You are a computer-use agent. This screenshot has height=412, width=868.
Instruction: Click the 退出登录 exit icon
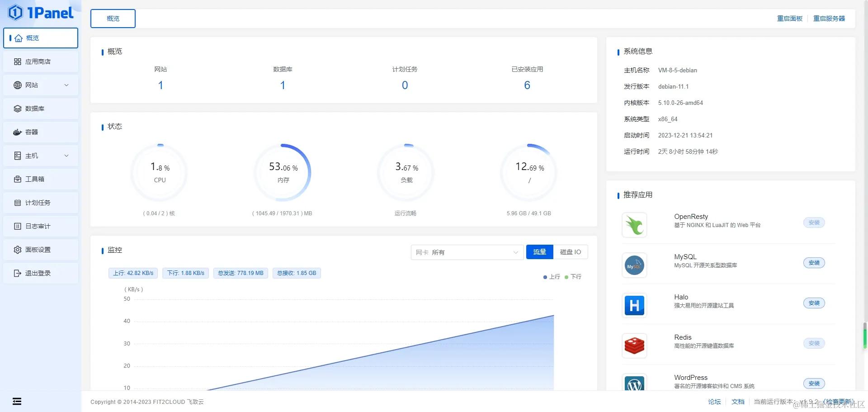click(18, 273)
